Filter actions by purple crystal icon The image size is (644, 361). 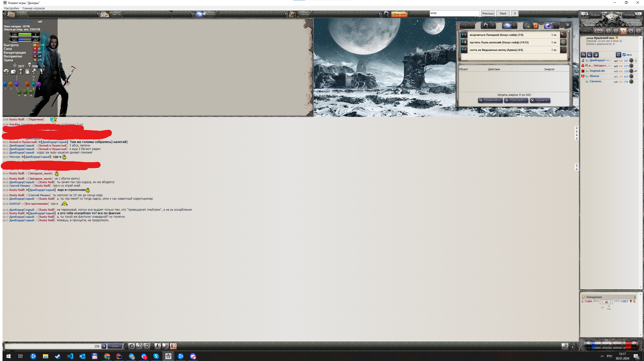tap(549, 26)
